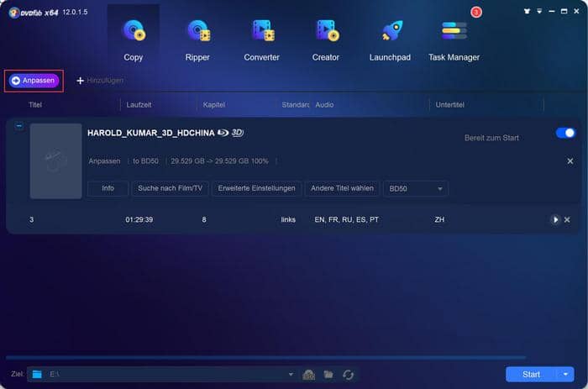Click the runtime 01:29:39
This screenshot has height=389, width=588.
pos(139,220)
